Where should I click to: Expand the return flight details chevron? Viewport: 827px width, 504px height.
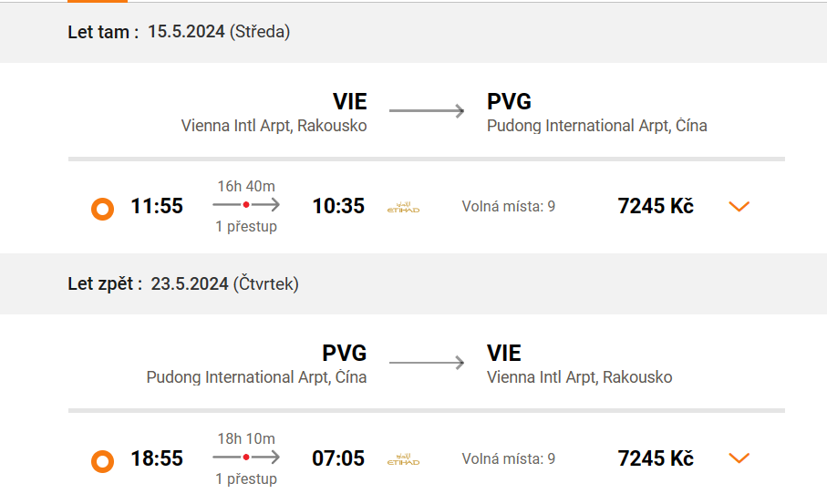pos(739,458)
